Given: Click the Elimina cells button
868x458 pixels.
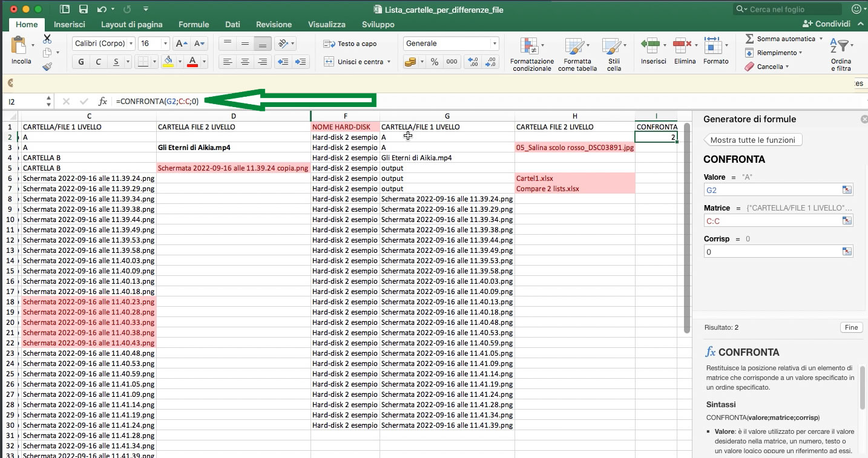Looking at the screenshot, I should [x=685, y=50].
